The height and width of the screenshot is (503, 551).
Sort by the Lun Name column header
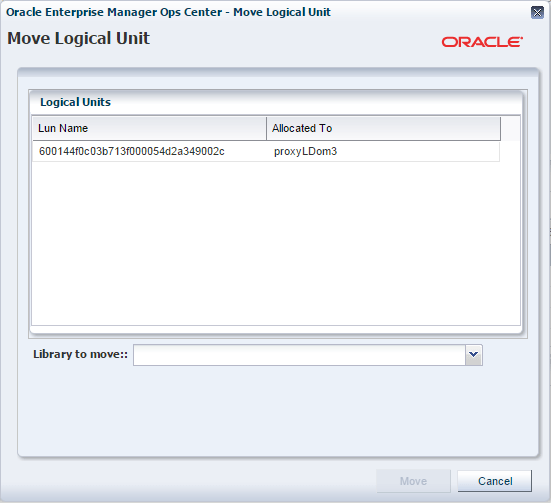150,128
